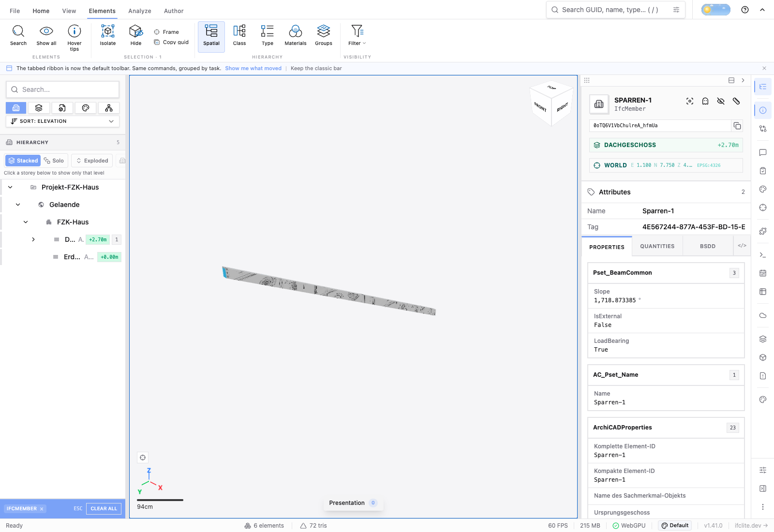The height and width of the screenshot is (532, 774).
Task: Click the hierarchy panel Search field
Action: point(62,89)
